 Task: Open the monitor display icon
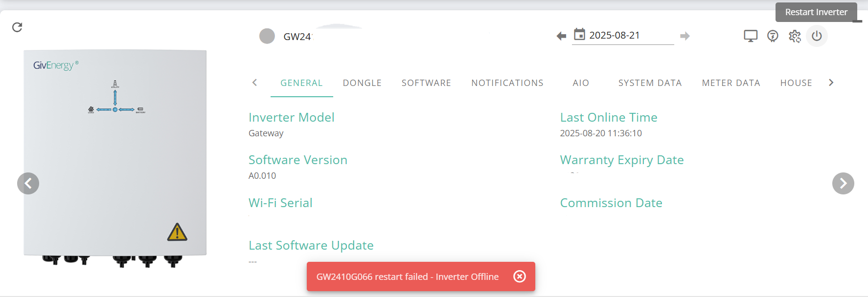tap(751, 36)
